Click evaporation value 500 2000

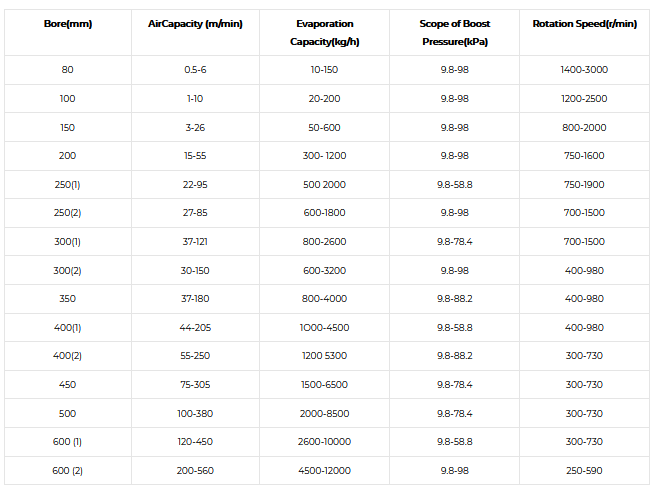coord(324,184)
